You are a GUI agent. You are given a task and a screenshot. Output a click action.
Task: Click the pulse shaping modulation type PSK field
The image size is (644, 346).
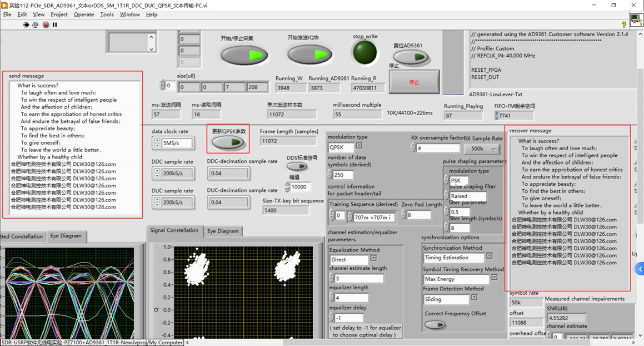point(459,180)
